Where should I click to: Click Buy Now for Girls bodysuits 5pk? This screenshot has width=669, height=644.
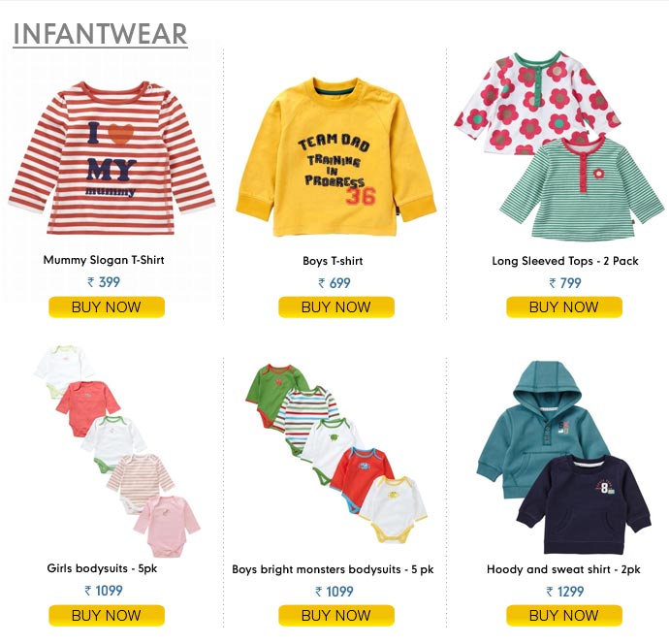click(x=107, y=616)
